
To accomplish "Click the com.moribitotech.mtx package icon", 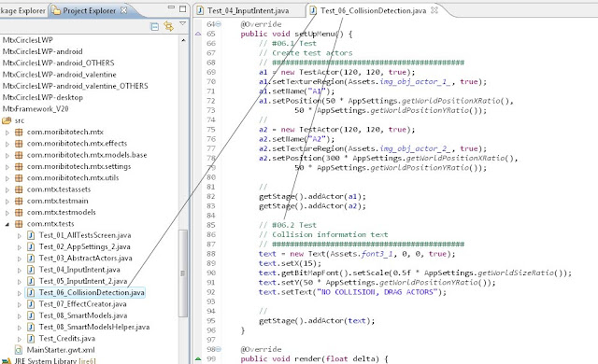I will point(19,133).
